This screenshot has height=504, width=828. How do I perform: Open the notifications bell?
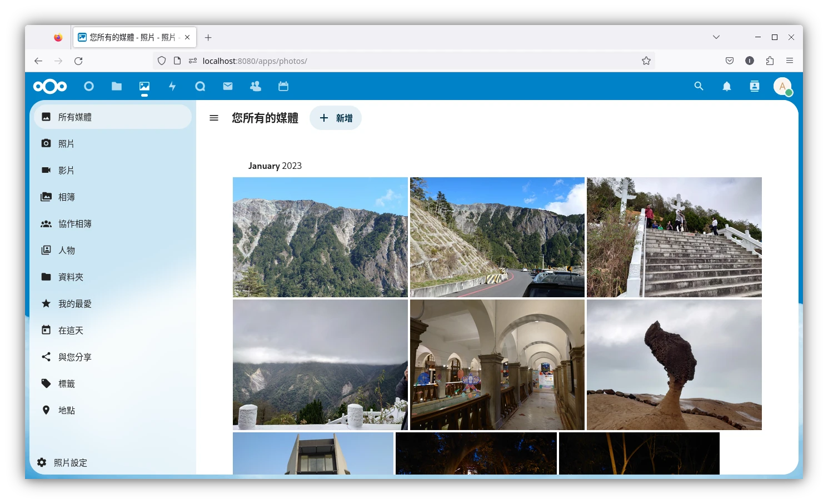[x=726, y=86]
